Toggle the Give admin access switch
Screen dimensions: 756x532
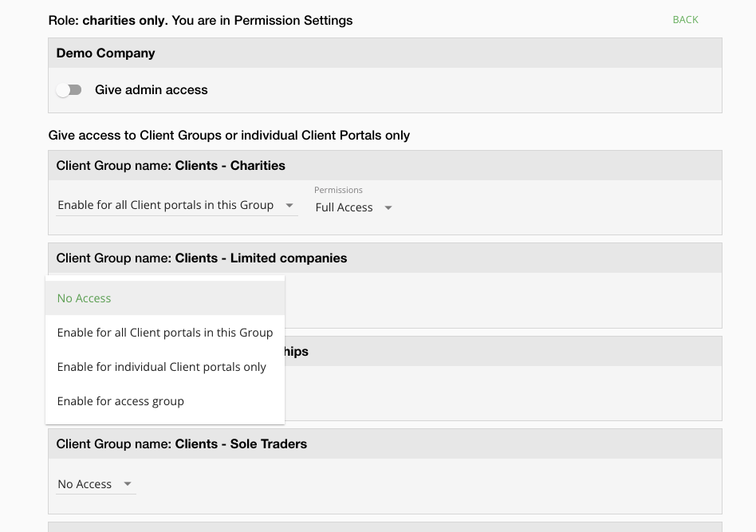[x=69, y=90]
